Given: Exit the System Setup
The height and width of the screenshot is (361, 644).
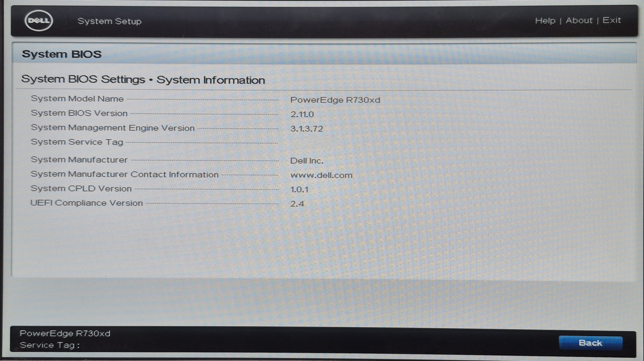Looking at the screenshot, I should [x=612, y=21].
